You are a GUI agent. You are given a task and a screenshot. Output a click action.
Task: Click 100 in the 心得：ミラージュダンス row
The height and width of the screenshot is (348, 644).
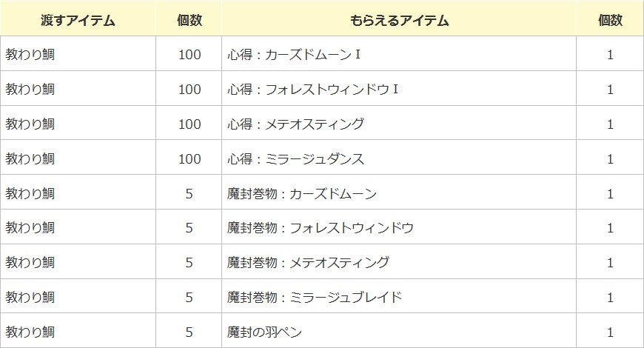click(x=189, y=159)
